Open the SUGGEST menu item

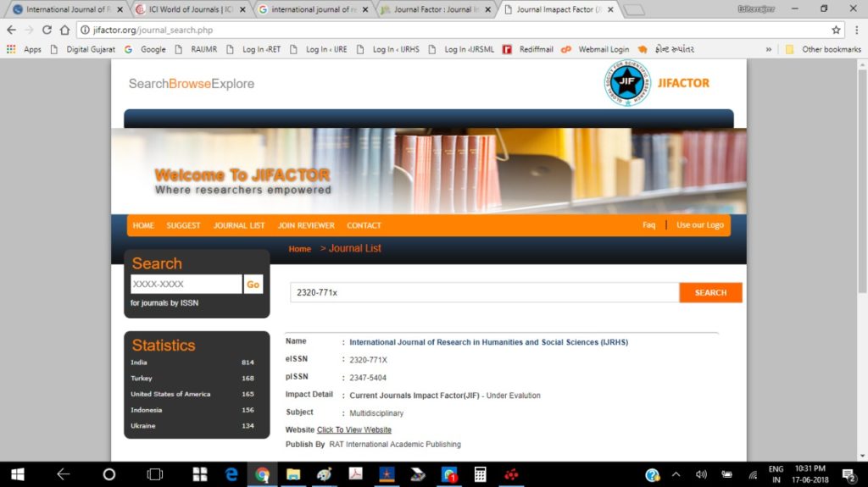183,225
